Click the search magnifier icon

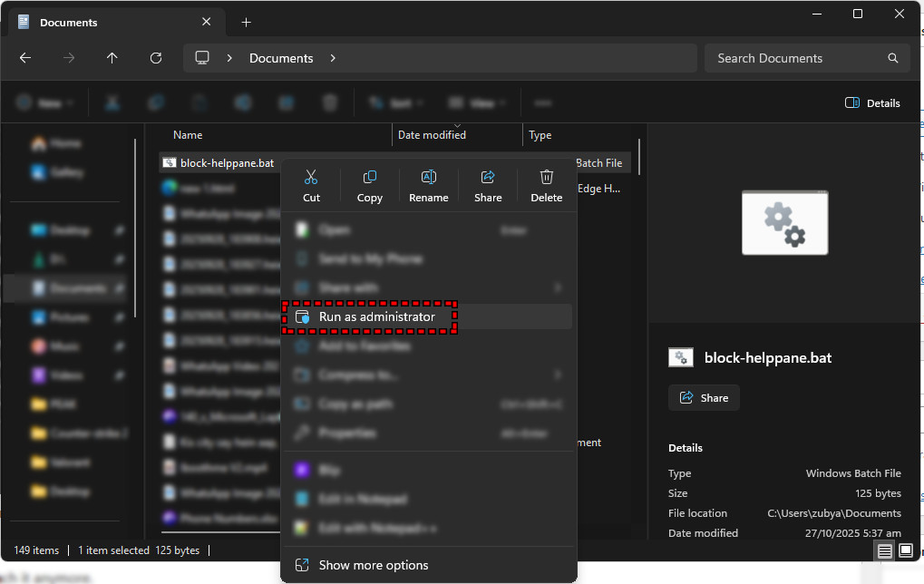(892, 57)
